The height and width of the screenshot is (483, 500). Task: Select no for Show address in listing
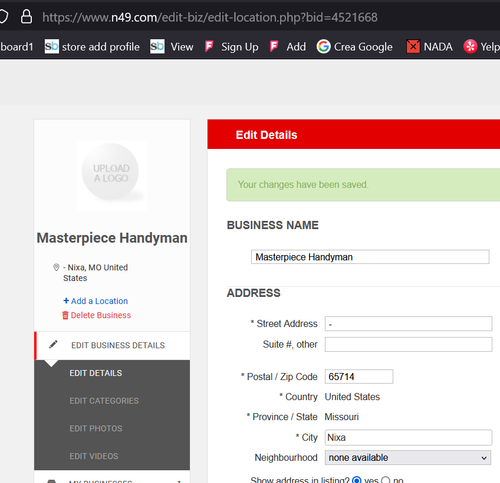click(386, 480)
